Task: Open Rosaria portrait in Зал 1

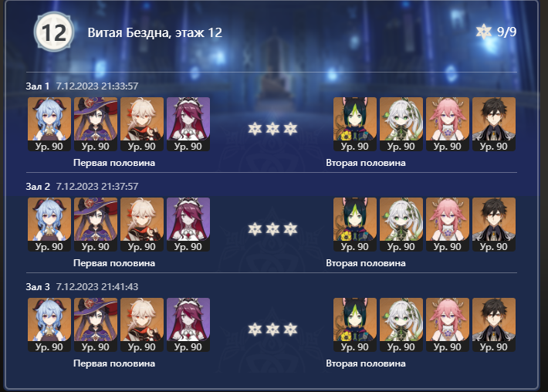Action: 188,124
